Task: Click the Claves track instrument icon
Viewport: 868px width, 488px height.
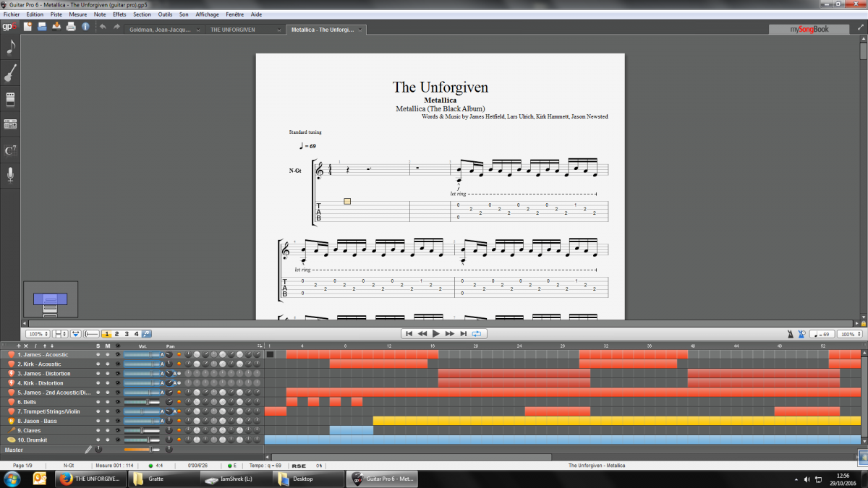Action: [12, 430]
